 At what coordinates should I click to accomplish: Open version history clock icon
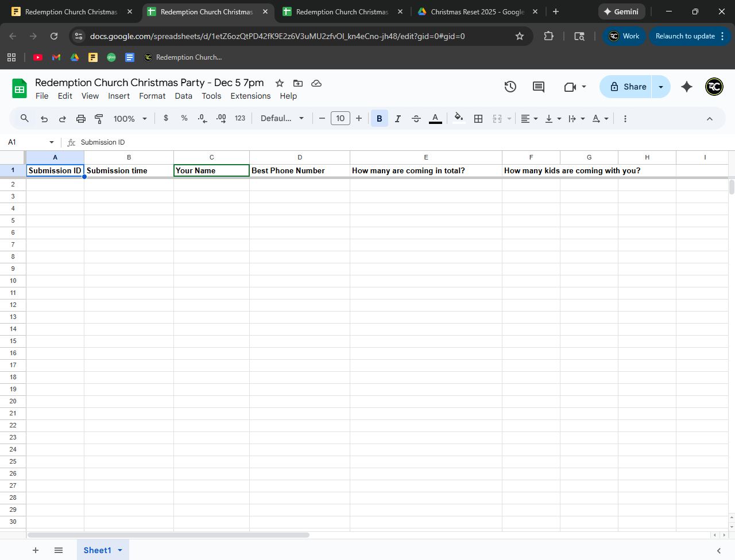click(x=510, y=87)
